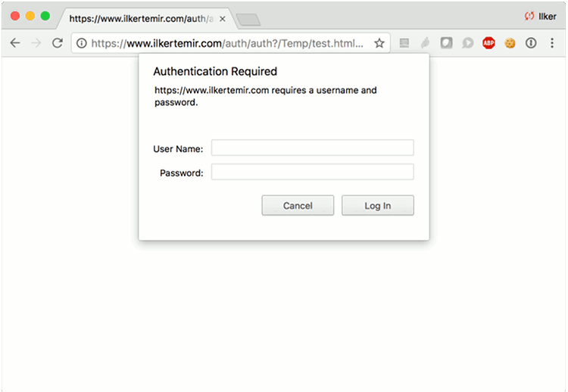Click the address bar URL
The height and width of the screenshot is (392, 568).
tap(227, 43)
